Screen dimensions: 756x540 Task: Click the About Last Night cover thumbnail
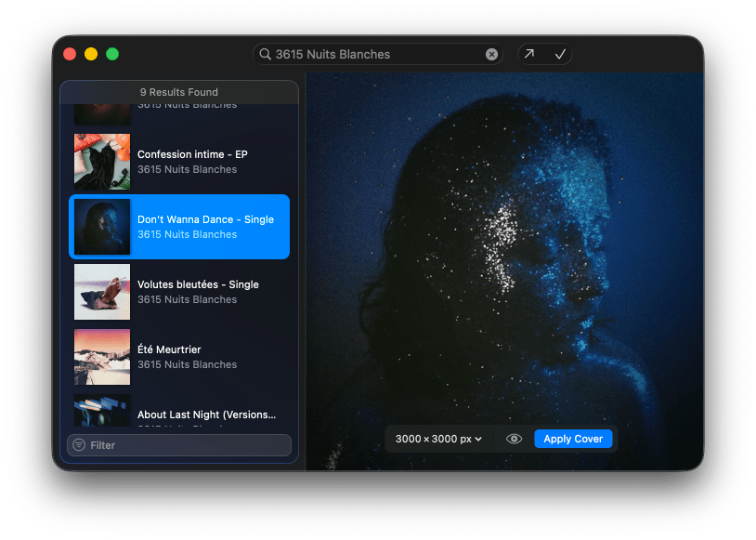[102, 411]
